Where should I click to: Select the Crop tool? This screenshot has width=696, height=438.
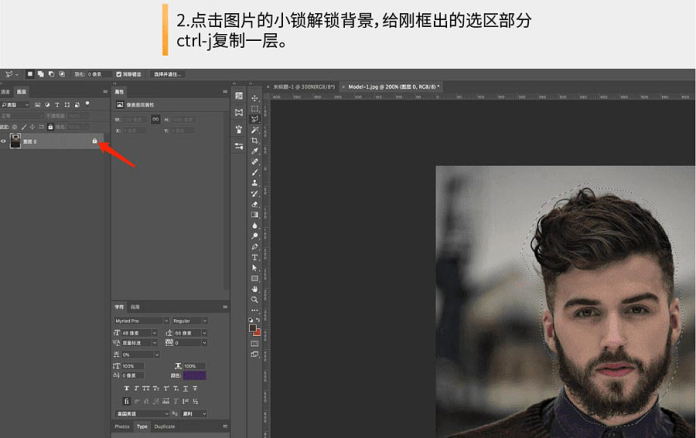click(x=255, y=140)
